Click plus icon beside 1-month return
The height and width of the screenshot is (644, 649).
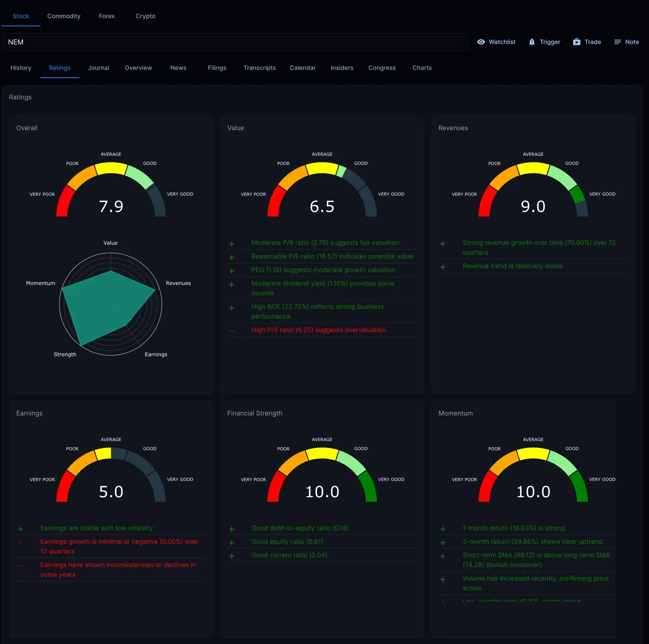tap(443, 529)
